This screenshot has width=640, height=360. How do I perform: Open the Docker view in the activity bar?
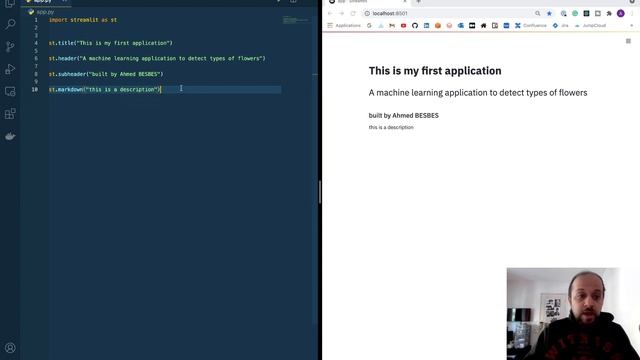coord(10,136)
